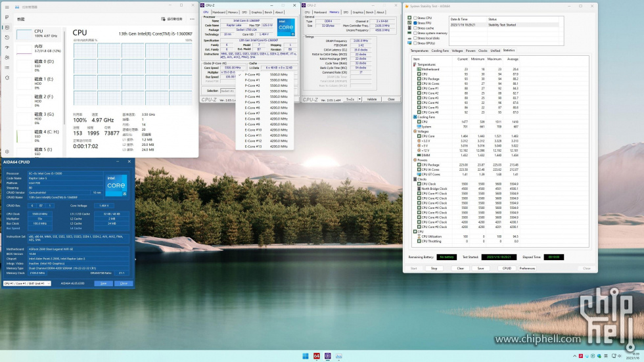
Task: Enable Stress local disks checkbox
Action: [415, 37]
